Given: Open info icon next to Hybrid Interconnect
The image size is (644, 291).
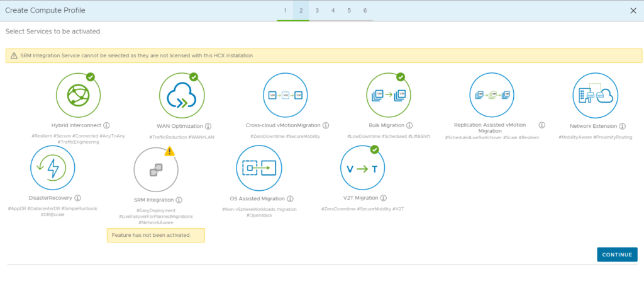Looking at the screenshot, I should 106,125.
